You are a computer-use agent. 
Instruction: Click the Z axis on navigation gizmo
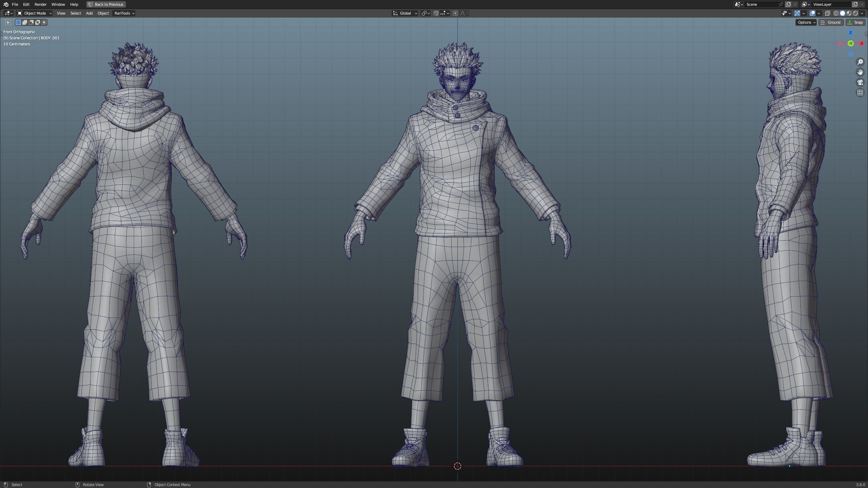[x=850, y=33]
